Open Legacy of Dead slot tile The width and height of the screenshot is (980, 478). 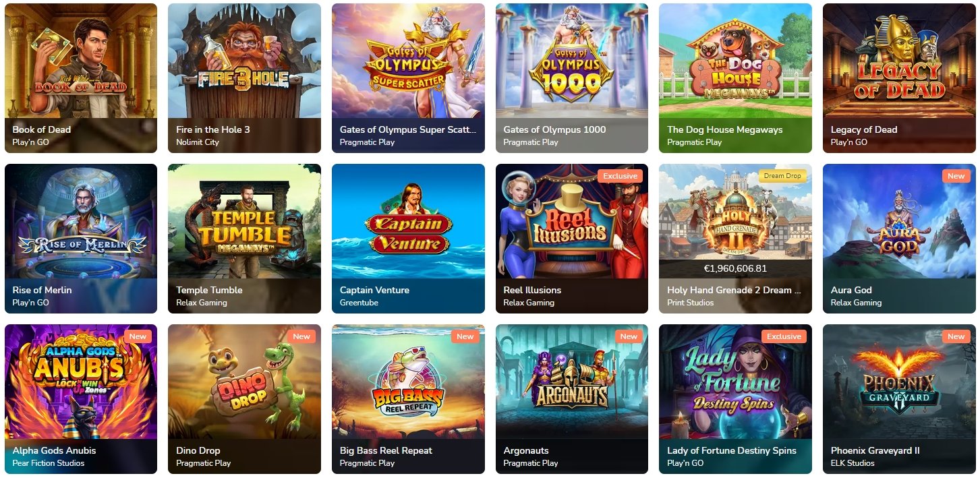pyautogui.click(x=899, y=78)
